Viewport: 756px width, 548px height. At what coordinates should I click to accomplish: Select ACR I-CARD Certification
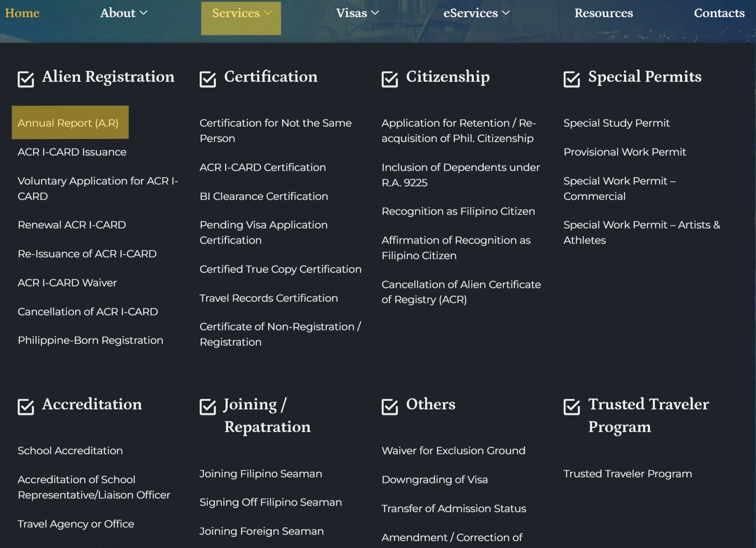[263, 167]
